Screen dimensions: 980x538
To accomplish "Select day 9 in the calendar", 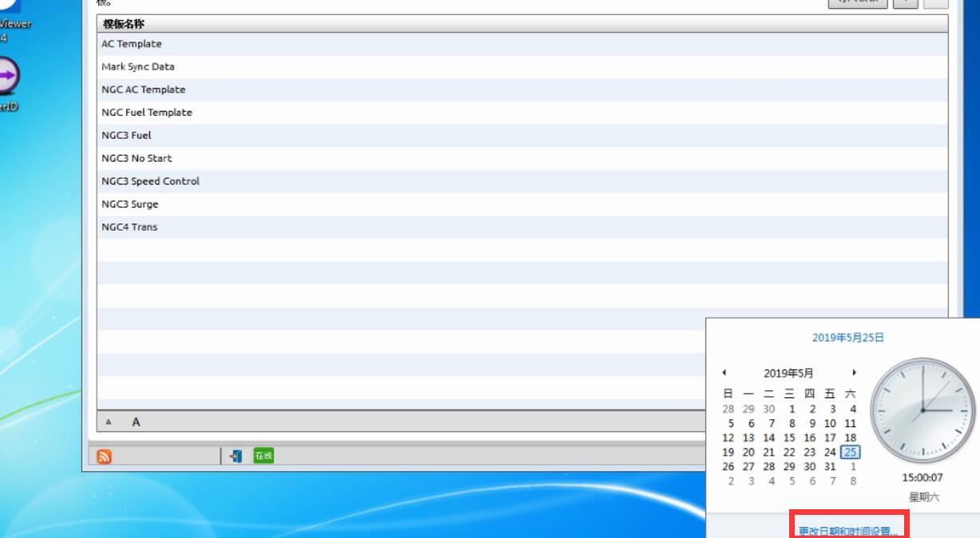I will [x=812, y=424].
